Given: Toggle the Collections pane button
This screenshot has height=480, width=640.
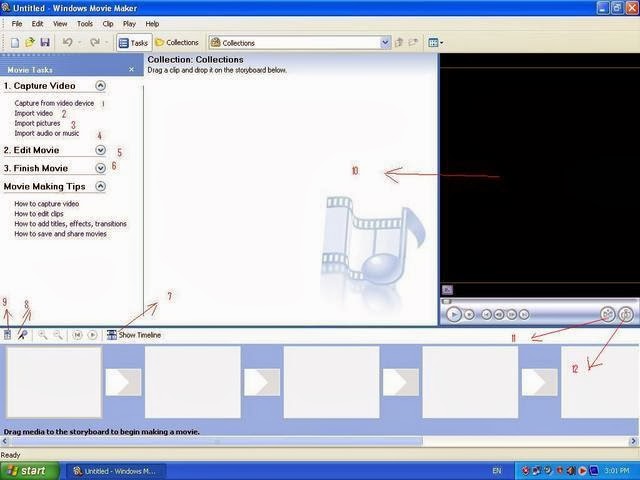Looking at the screenshot, I should 177,42.
